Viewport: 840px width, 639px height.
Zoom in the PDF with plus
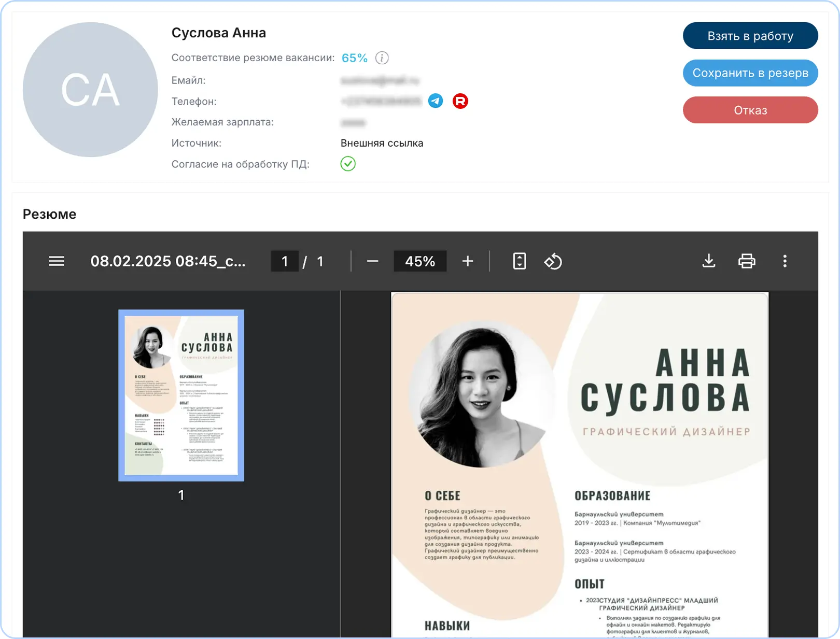tap(467, 261)
